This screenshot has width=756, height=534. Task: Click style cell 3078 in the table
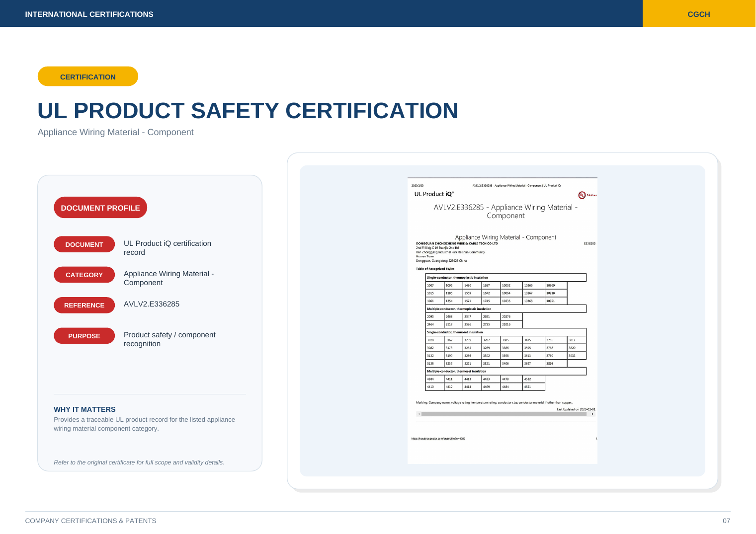pos(435,340)
